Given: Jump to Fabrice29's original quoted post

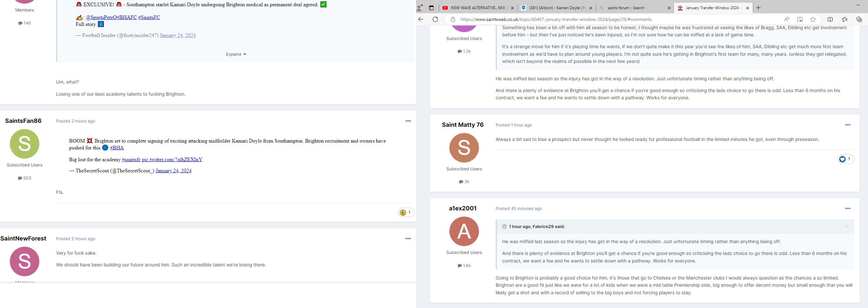Looking at the screenshot, I should [x=846, y=226].
